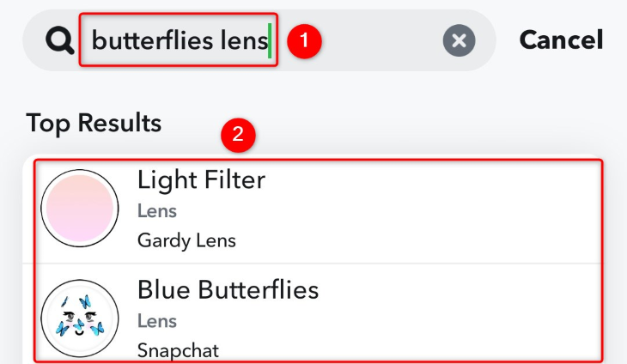Open the Blue Butterflies lens face thumbnail
The image size is (627, 364).
[80, 318]
